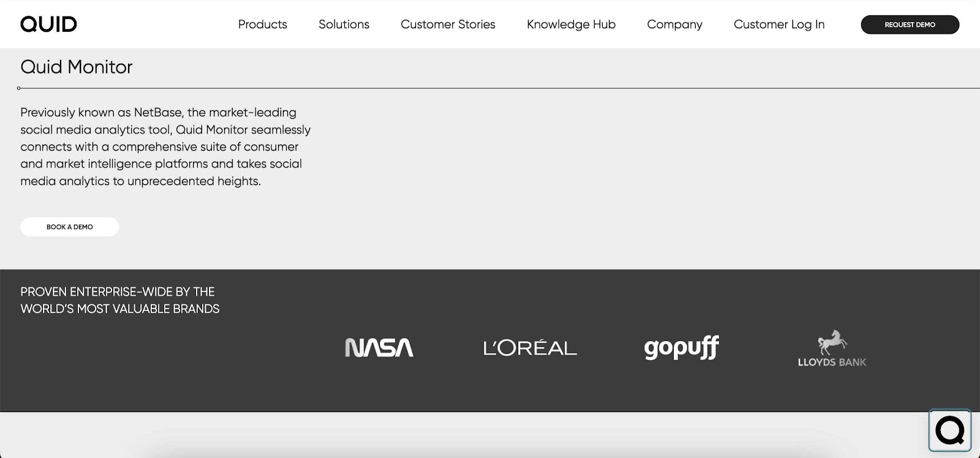Click the Request Demo button
The height and width of the screenshot is (458, 980).
click(910, 24)
